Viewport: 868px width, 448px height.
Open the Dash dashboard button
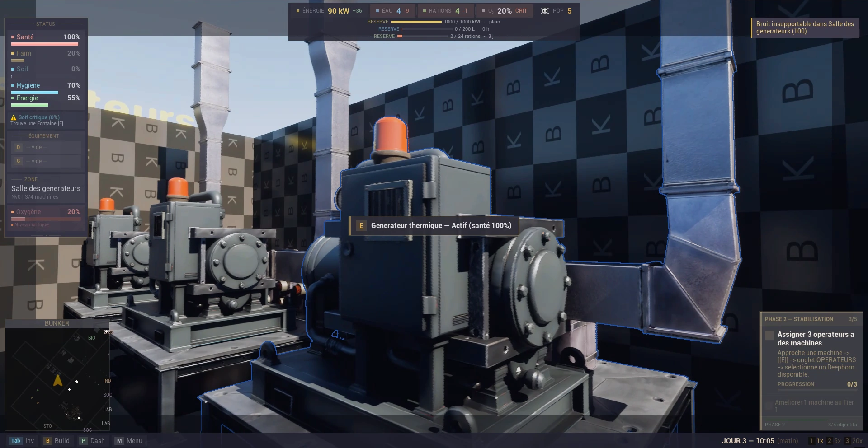[x=92, y=441]
